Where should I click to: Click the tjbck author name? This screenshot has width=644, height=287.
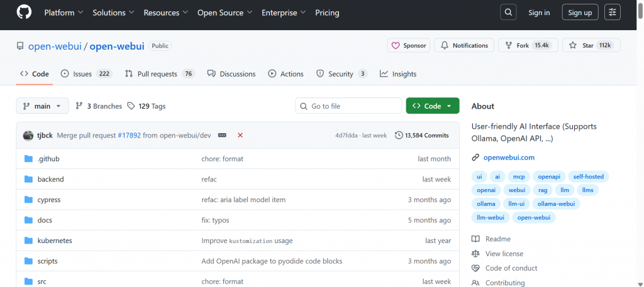[x=45, y=135]
